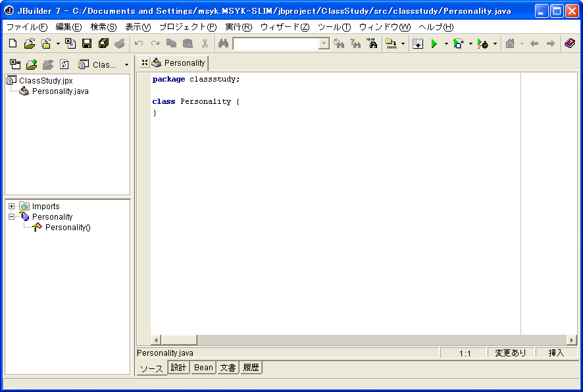Image resolution: width=583 pixels, height=392 pixels.
Task: Toggle the content pane maximize icon
Action: [144, 63]
